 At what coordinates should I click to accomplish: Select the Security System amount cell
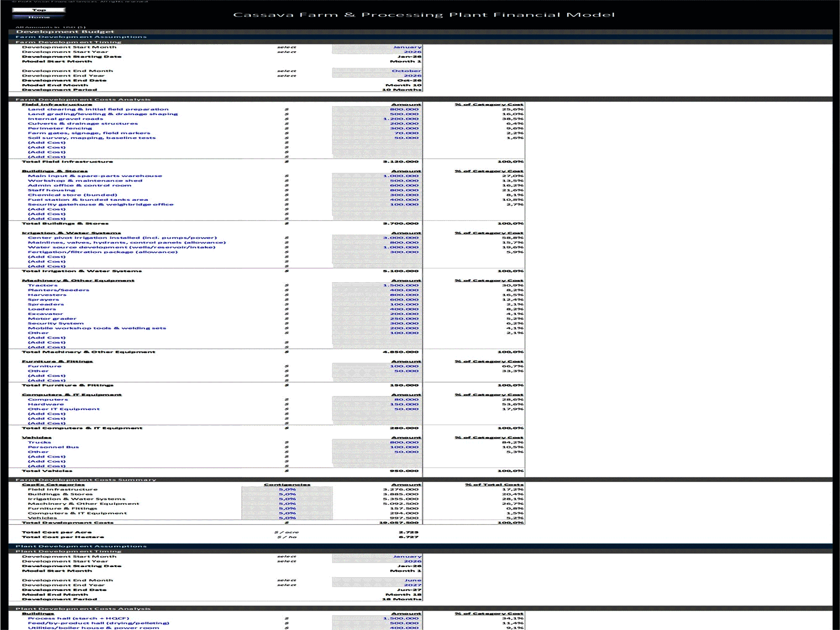[x=377, y=323]
